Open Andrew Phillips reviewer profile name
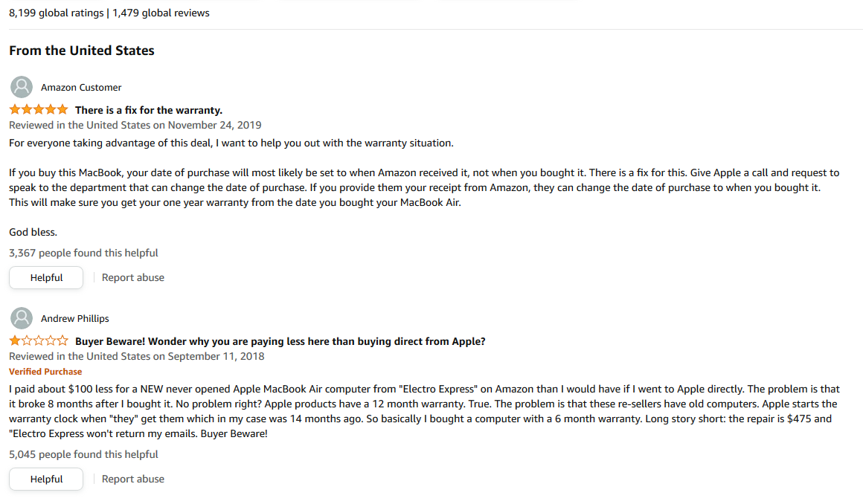Viewport: 863px width, 504px height. click(x=75, y=319)
